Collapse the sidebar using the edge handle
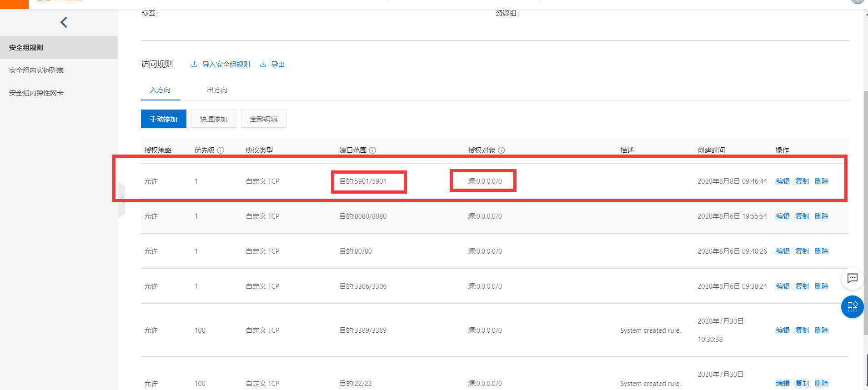This screenshot has height=390, width=868. click(121, 200)
